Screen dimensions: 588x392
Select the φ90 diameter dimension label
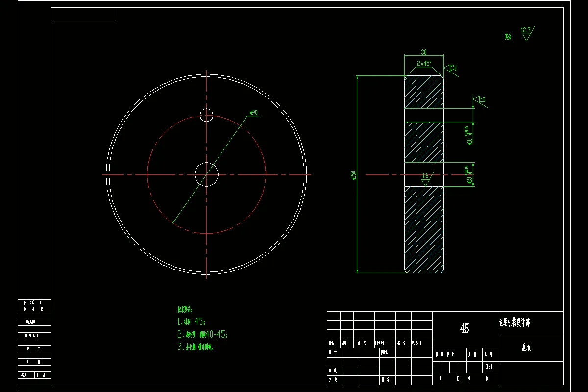[x=254, y=113]
